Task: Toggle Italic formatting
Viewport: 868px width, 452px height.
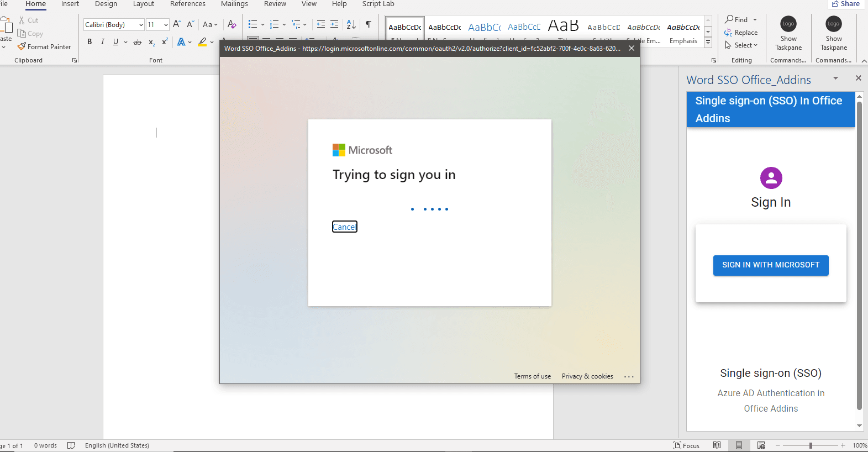Action: pyautogui.click(x=102, y=42)
